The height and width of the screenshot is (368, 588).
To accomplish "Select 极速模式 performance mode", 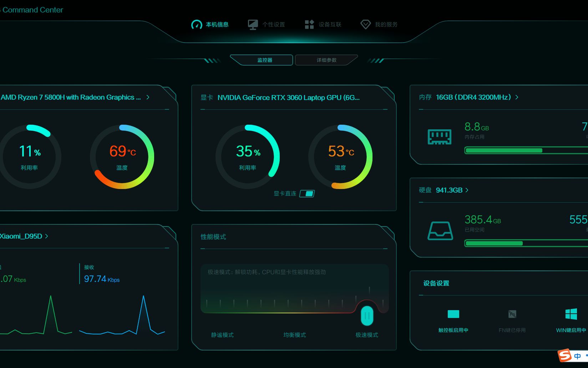I will coord(367,335).
